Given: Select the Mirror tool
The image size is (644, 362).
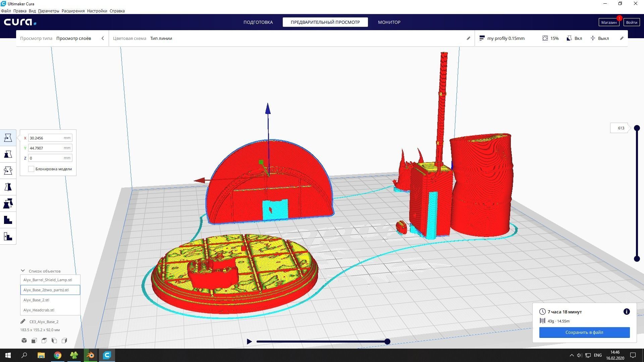Looking at the screenshot, I should tap(8, 187).
